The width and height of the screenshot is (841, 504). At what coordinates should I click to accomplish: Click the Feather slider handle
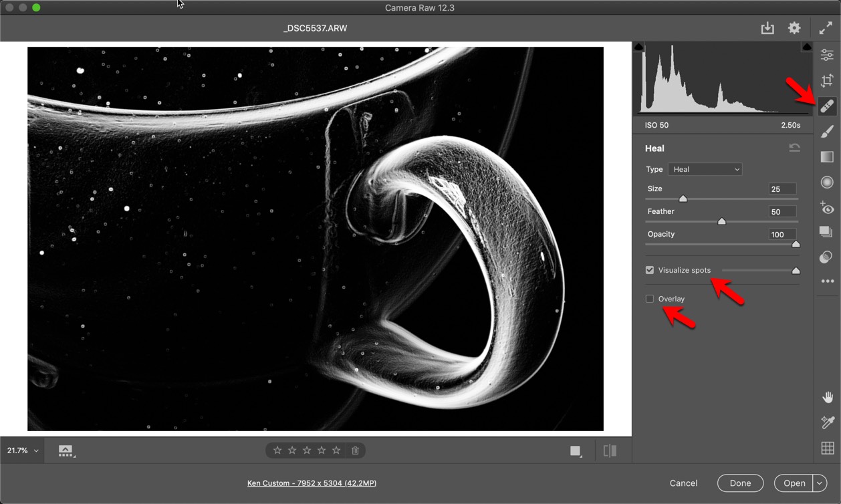coord(721,221)
